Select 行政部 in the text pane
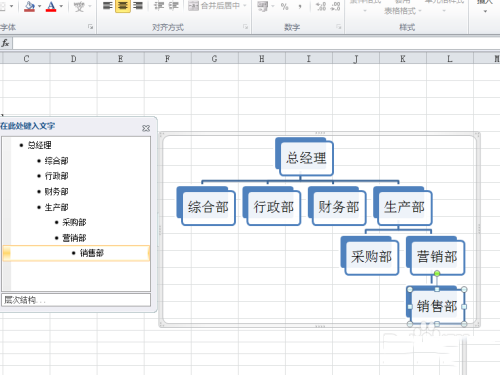500x375 pixels. [56, 176]
